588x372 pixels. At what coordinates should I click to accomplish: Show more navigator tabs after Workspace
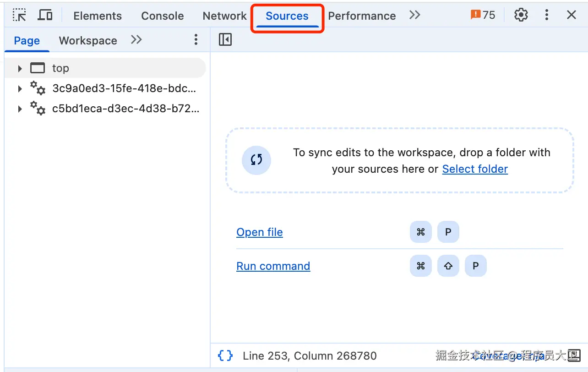pos(136,40)
